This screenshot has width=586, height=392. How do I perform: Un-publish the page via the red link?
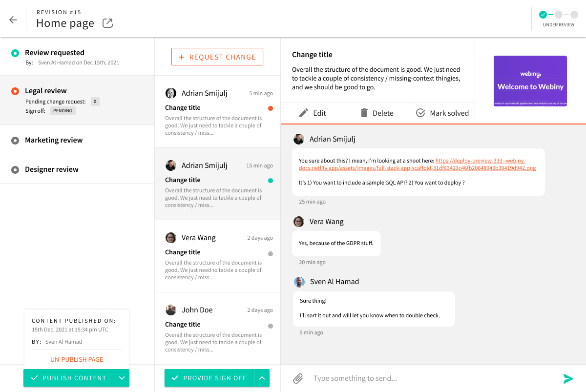tap(76, 359)
